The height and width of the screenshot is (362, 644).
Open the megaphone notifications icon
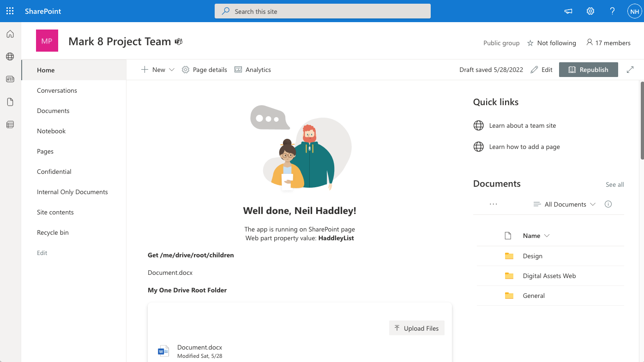click(568, 11)
